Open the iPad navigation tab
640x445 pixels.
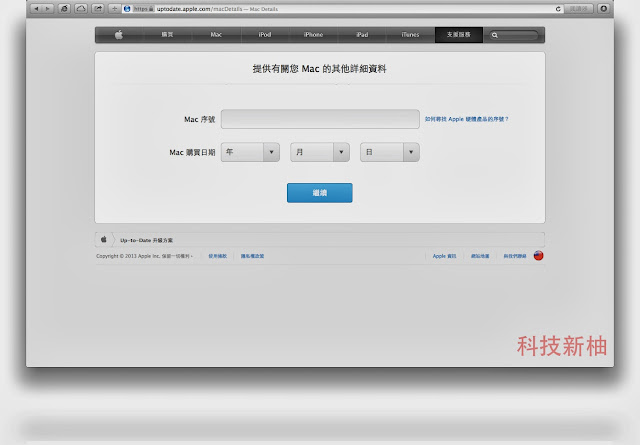pos(362,35)
